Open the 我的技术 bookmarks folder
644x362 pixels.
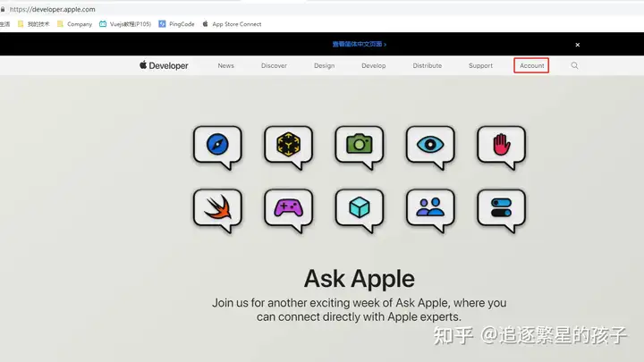coord(34,24)
